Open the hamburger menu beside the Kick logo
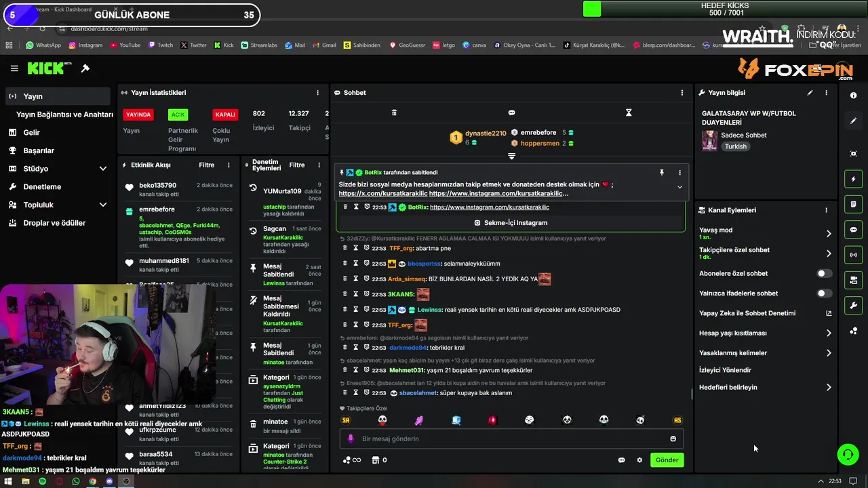 pos(14,68)
